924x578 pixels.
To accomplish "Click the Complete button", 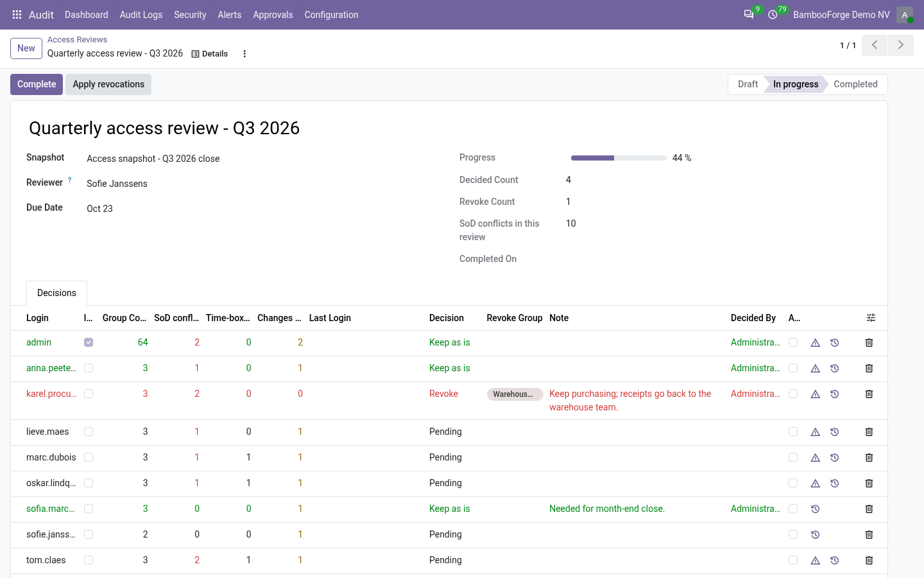I will point(37,84).
